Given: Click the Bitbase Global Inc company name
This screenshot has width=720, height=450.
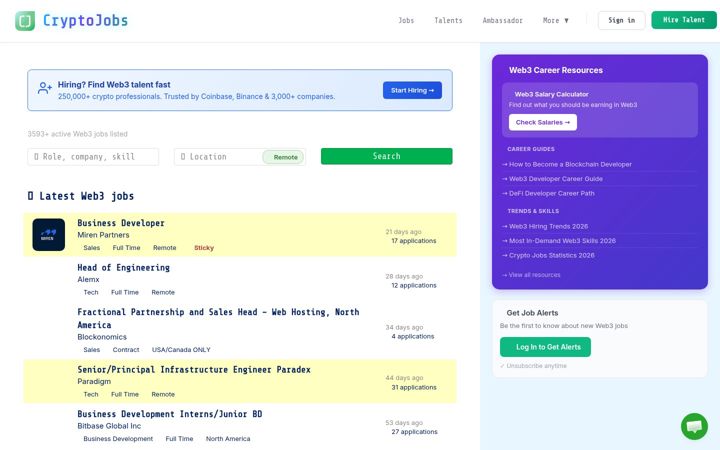Looking at the screenshot, I should click(109, 426).
